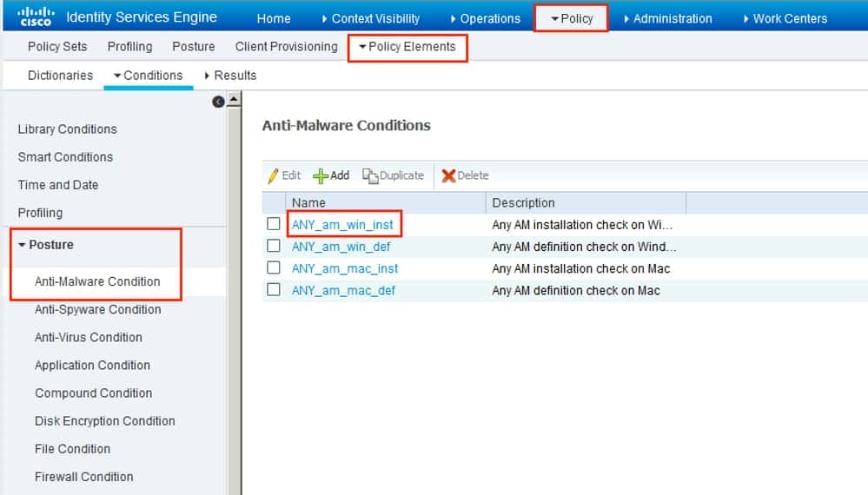The height and width of the screenshot is (495, 868).
Task: Open the Policy Elements dropdown
Action: tap(407, 47)
